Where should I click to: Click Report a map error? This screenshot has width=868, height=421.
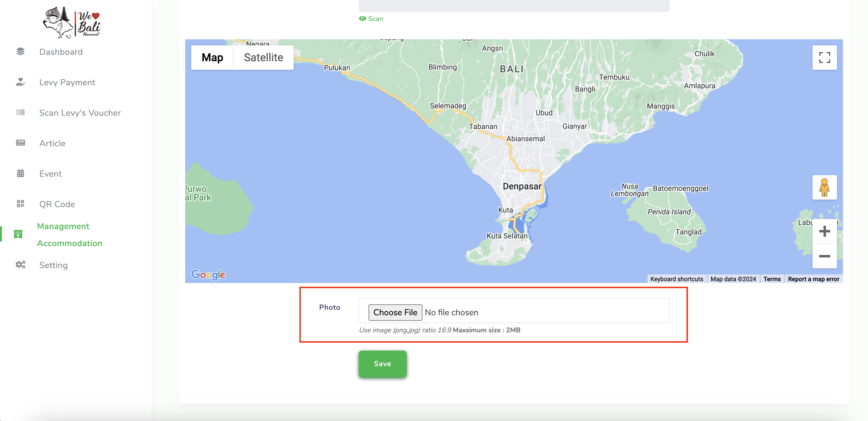click(813, 279)
